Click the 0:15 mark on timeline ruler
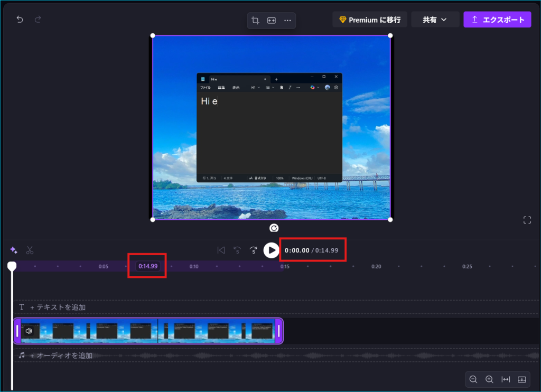 [285, 267]
